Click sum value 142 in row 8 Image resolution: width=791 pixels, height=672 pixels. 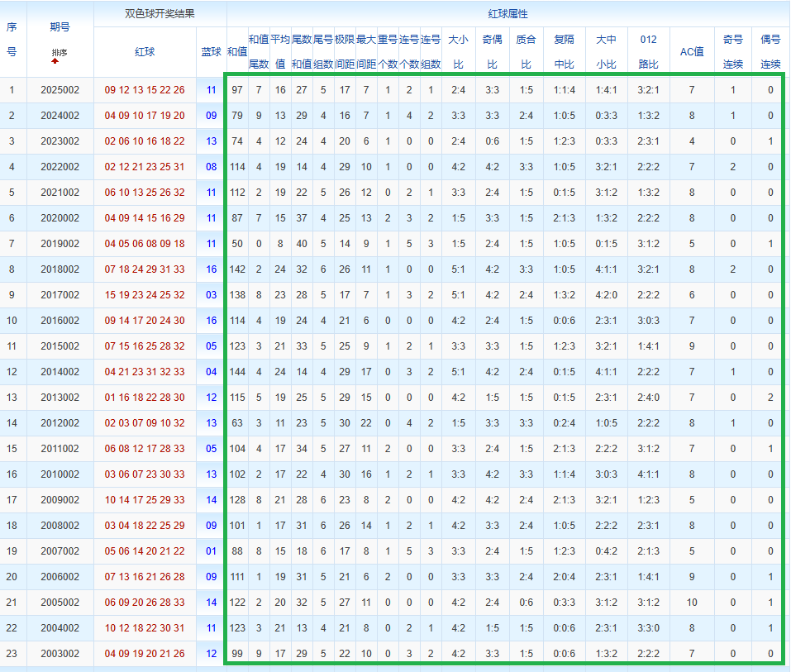coord(237,269)
